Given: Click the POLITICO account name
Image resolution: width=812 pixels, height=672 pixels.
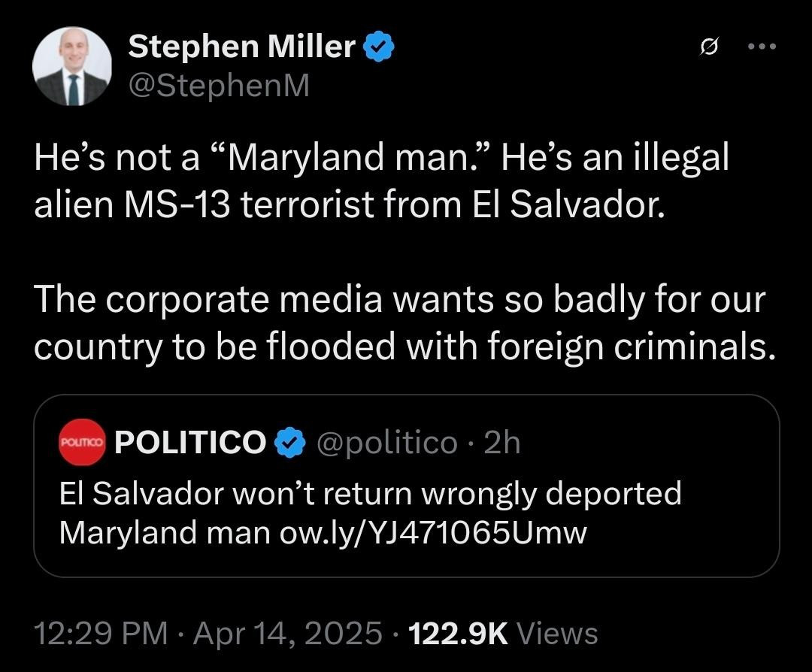Looking at the screenshot, I should 190,443.
